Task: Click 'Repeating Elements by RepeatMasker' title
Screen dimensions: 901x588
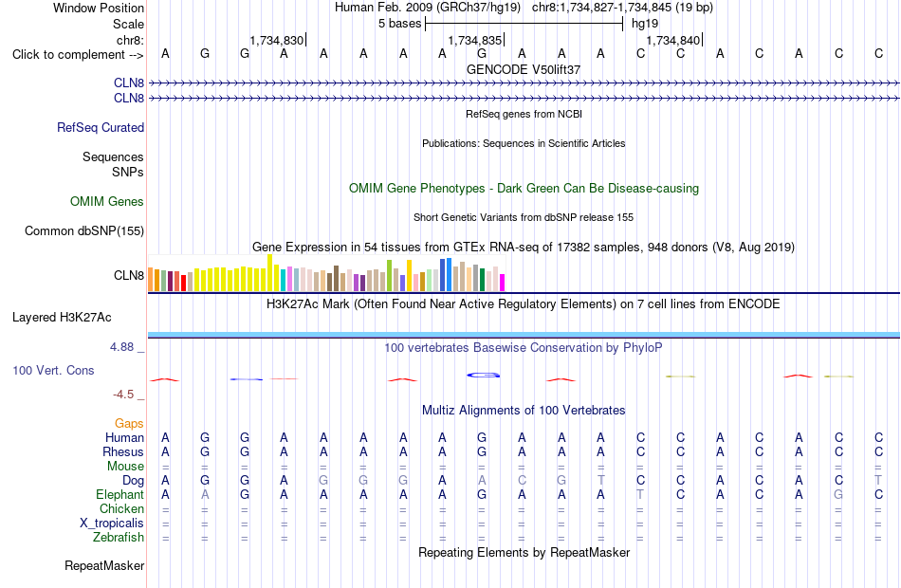Action: pos(524,553)
